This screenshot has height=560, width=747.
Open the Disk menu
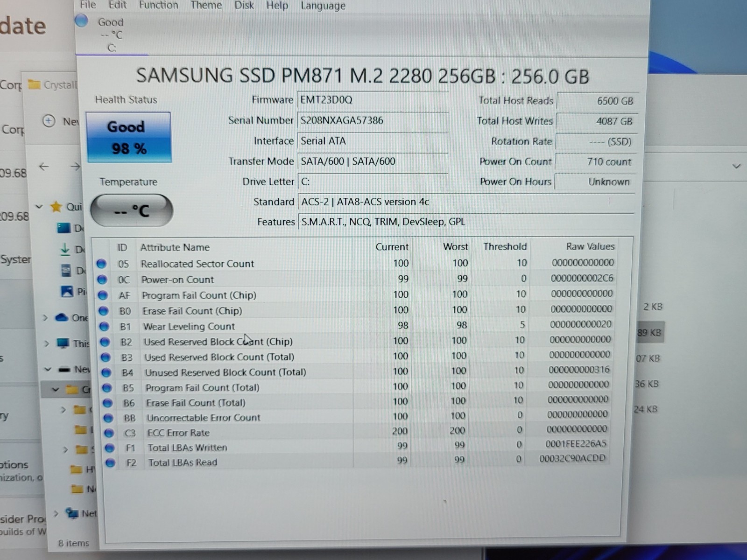[x=244, y=6]
